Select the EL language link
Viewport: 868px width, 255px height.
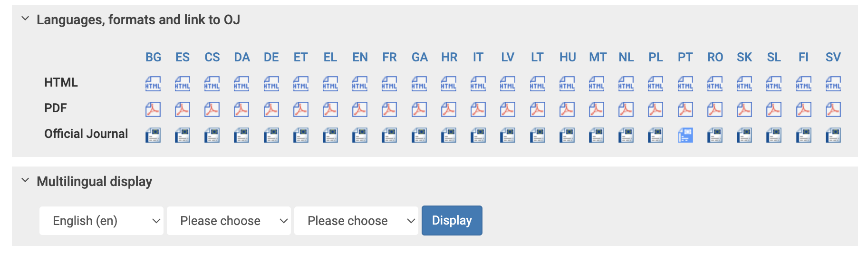[x=330, y=57]
